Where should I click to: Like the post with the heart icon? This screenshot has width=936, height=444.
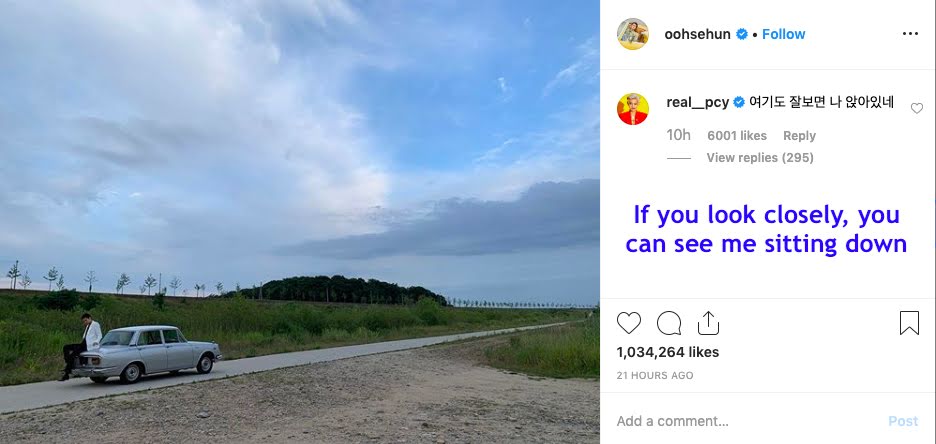(629, 323)
